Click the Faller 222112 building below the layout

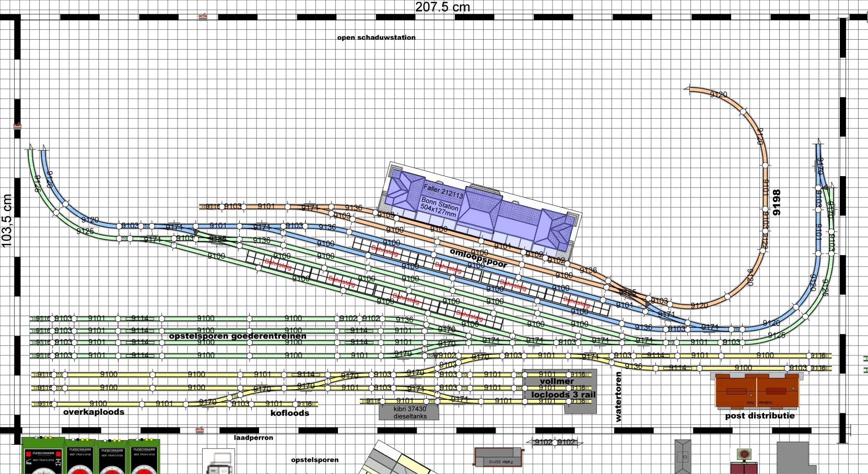point(498,457)
